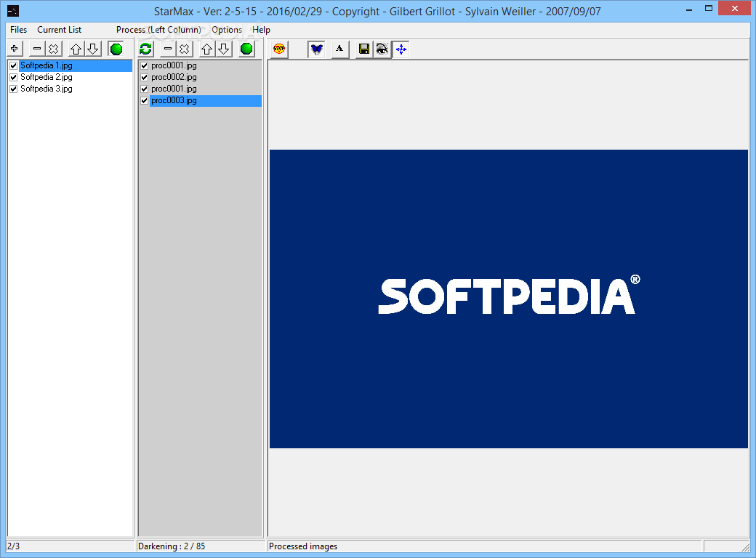
Task: Open the Help menu
Action: [261, 29]
